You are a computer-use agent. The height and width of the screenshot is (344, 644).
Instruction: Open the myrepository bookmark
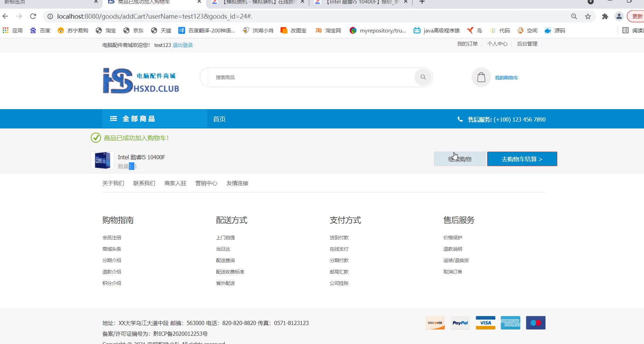pyautogui.click(x=378, y=30)
